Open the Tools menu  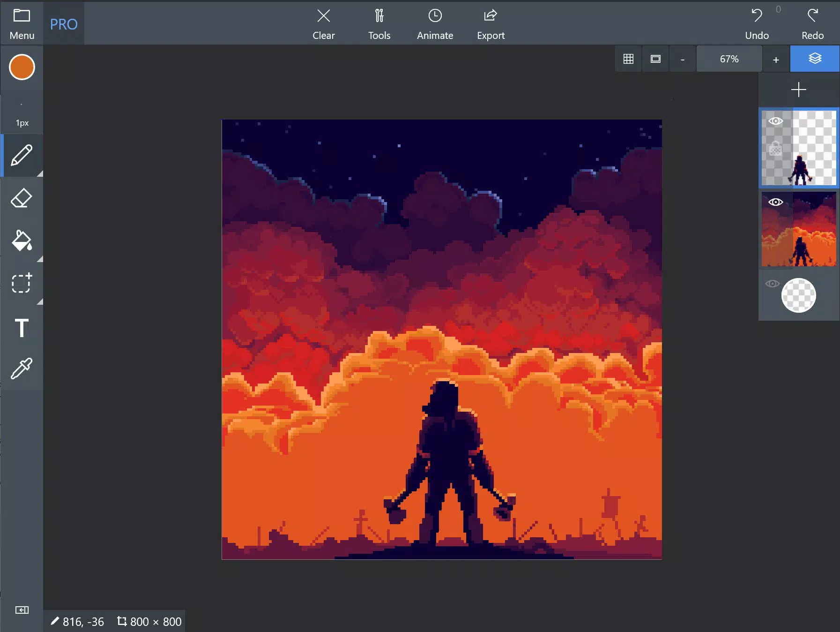[x=379, y=23]
